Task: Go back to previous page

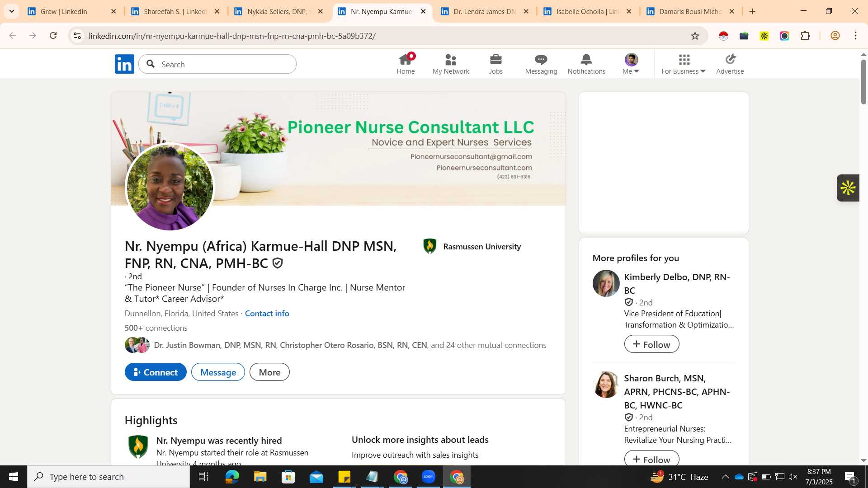Action: [x=13, y=36]
